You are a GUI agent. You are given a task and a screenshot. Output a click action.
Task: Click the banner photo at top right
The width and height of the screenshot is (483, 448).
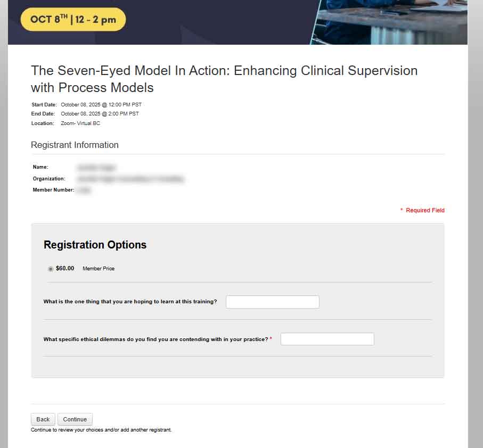(391, 21)
